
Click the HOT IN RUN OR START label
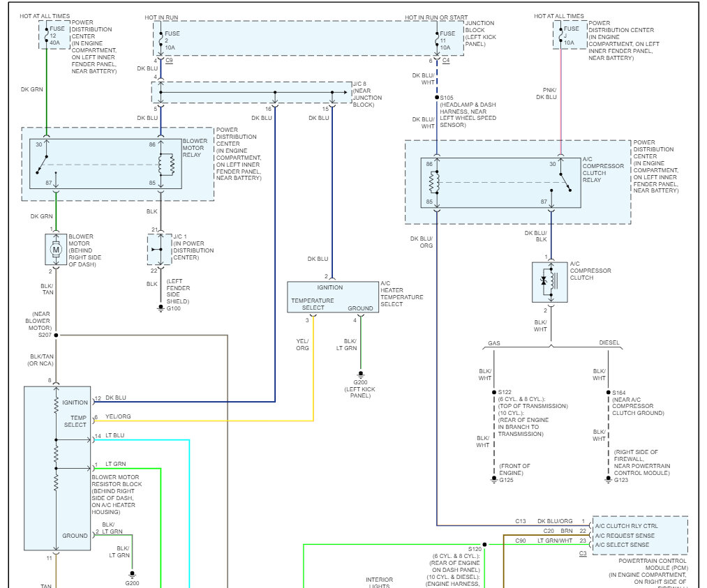coord(436,17)
